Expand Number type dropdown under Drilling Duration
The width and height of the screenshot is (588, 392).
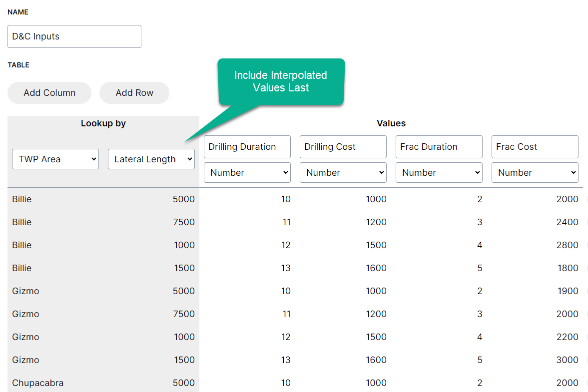tap(247, 173)
